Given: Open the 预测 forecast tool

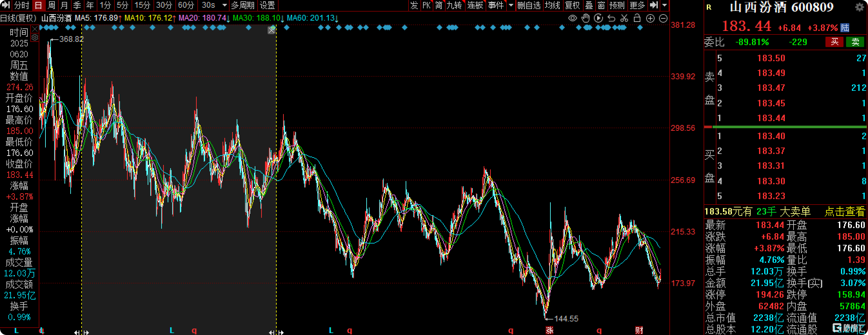Looking at the screenshot, I should tap(617, 5).
